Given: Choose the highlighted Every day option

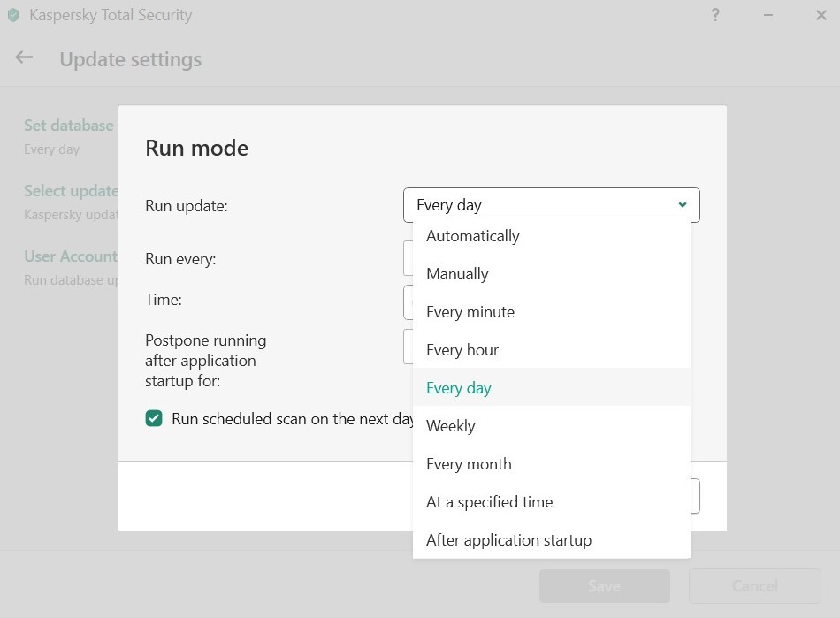Looking at the screenshot, I should pyautogui.click(x=551, y=388).
